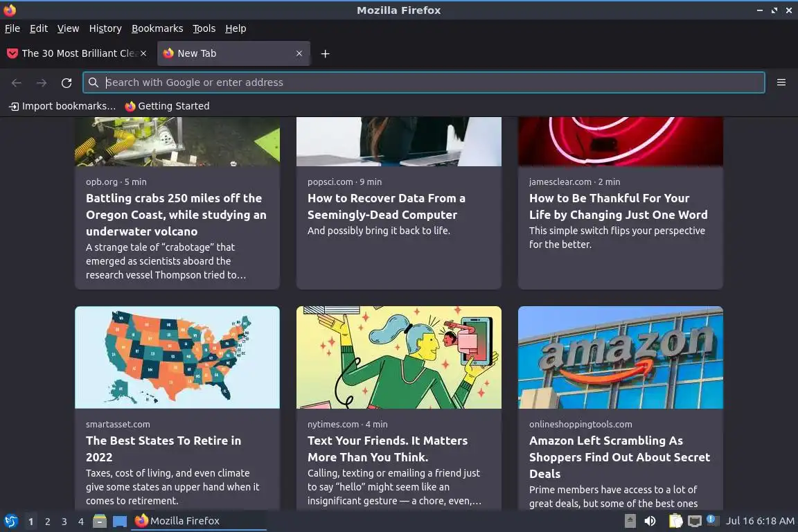Open the Tools menu

[204, 28]
